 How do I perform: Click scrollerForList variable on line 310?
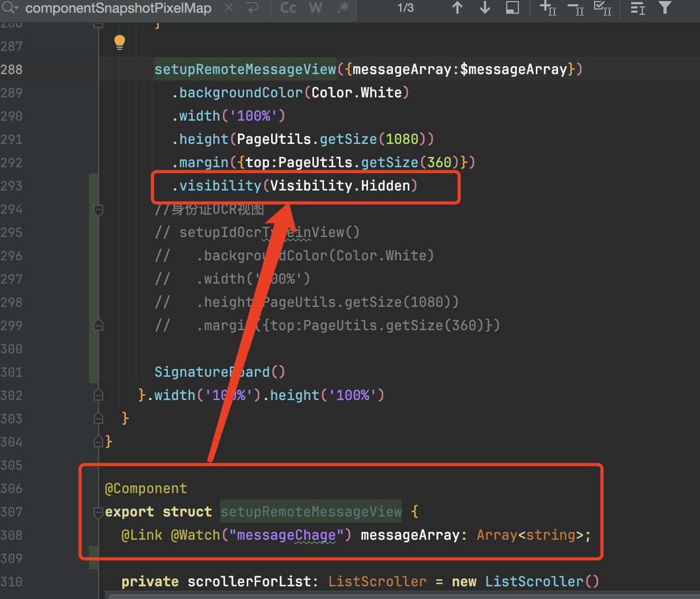[249, 582]
